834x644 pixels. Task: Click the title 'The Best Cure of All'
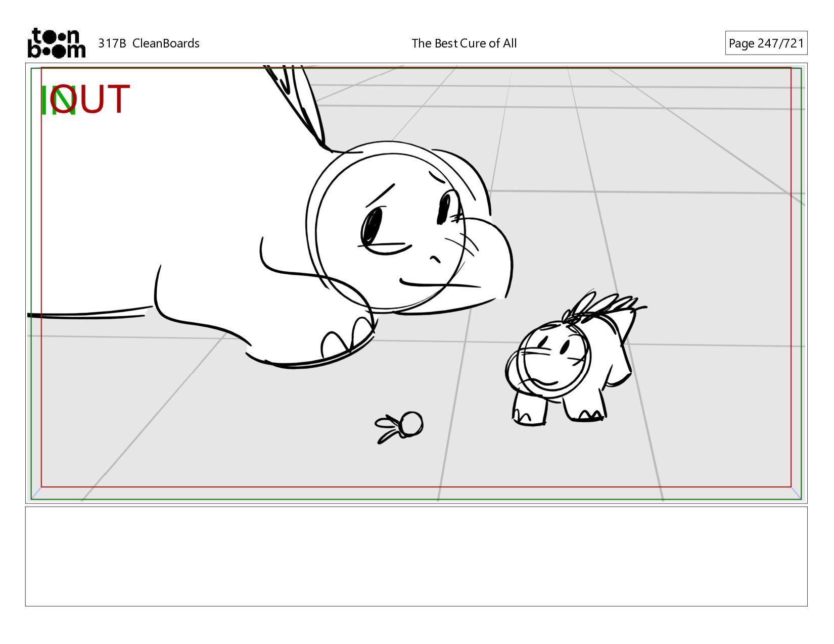click(464, 43)
